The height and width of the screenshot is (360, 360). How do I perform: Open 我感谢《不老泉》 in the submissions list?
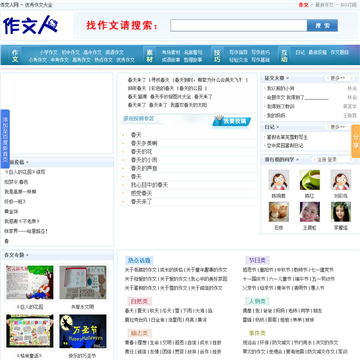(x=22, y=221)
